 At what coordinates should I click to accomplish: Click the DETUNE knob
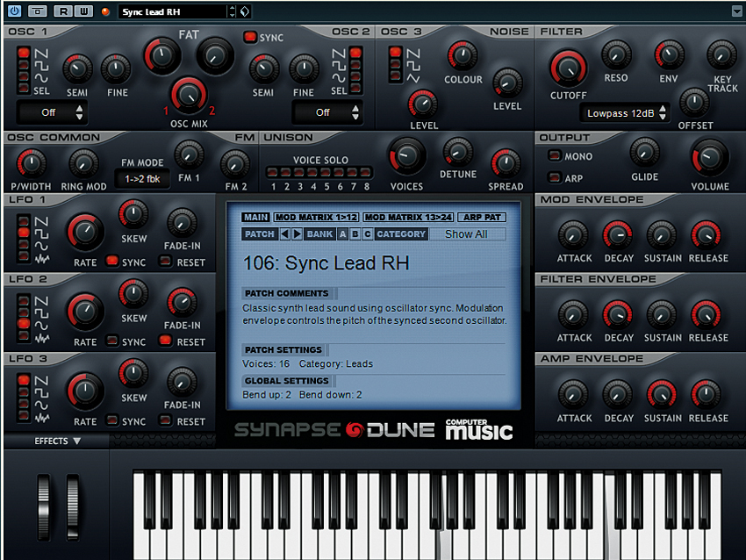(457, 152)
